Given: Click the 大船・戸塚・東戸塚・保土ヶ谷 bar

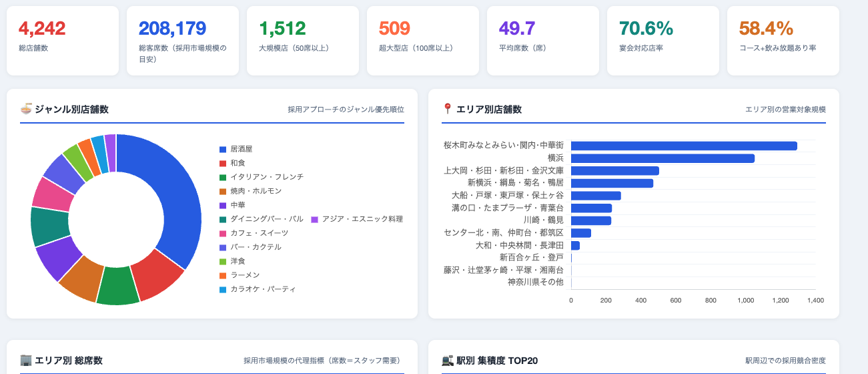Looking at the screenshot, I should [596, 196].
